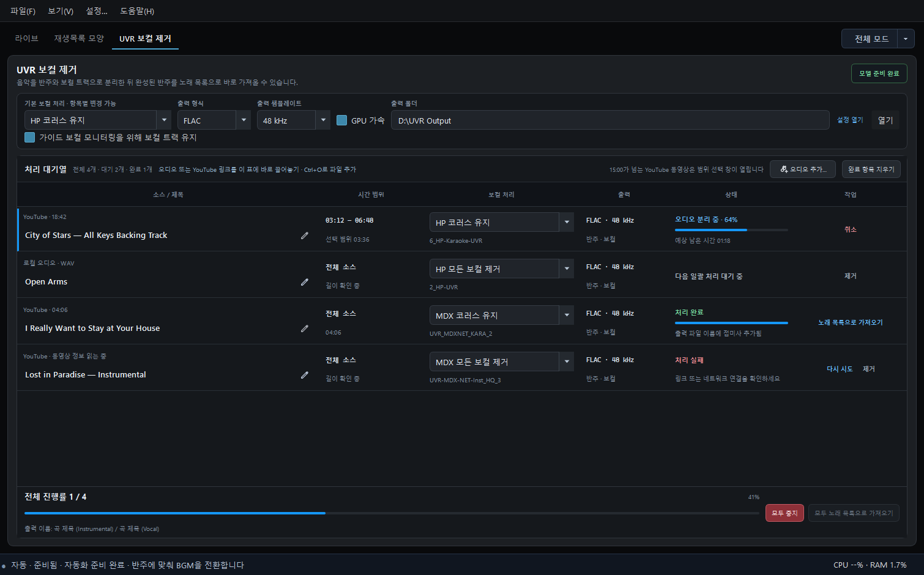
Task: Click the 오디오 추가 music icon button
Action: (803, 169)
